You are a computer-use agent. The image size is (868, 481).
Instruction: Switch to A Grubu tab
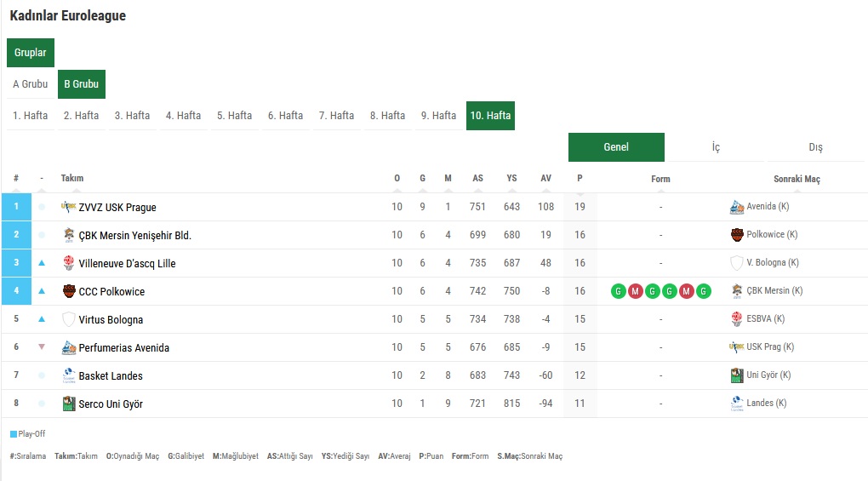30,84
